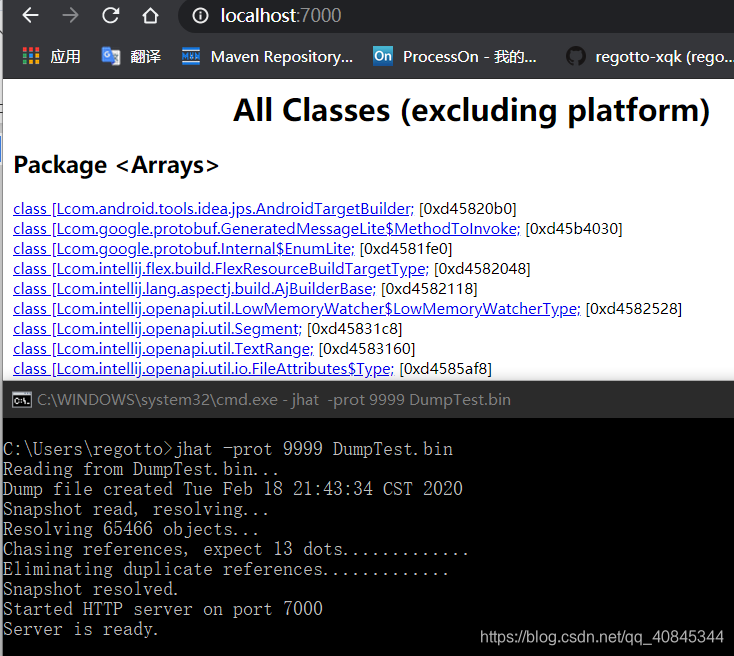Image resolution: width=734 pixels, height=656 pixels.
Task: Click the cmd.exe title bar text
Action: click(274, 400)
